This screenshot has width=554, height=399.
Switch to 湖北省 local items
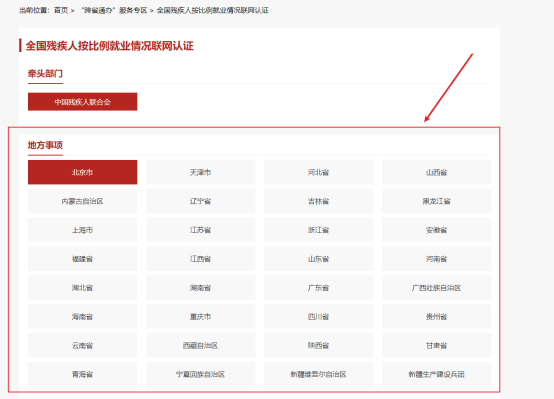83,288
